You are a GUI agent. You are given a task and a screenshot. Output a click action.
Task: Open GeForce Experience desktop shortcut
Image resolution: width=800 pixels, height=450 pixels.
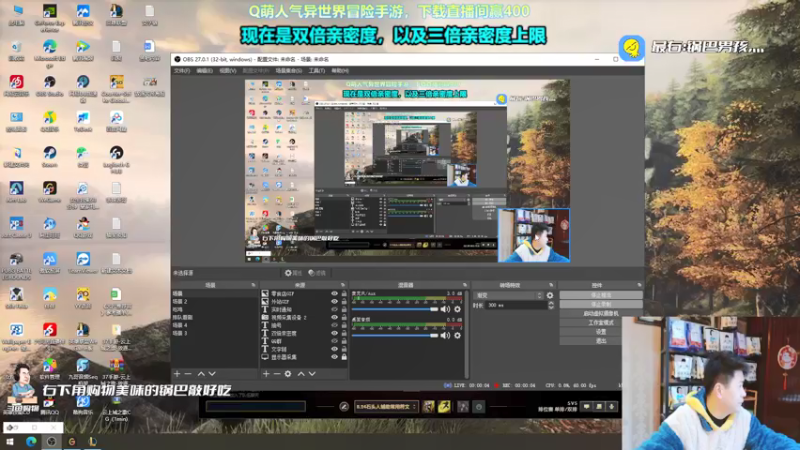click(x=49, y=17)
